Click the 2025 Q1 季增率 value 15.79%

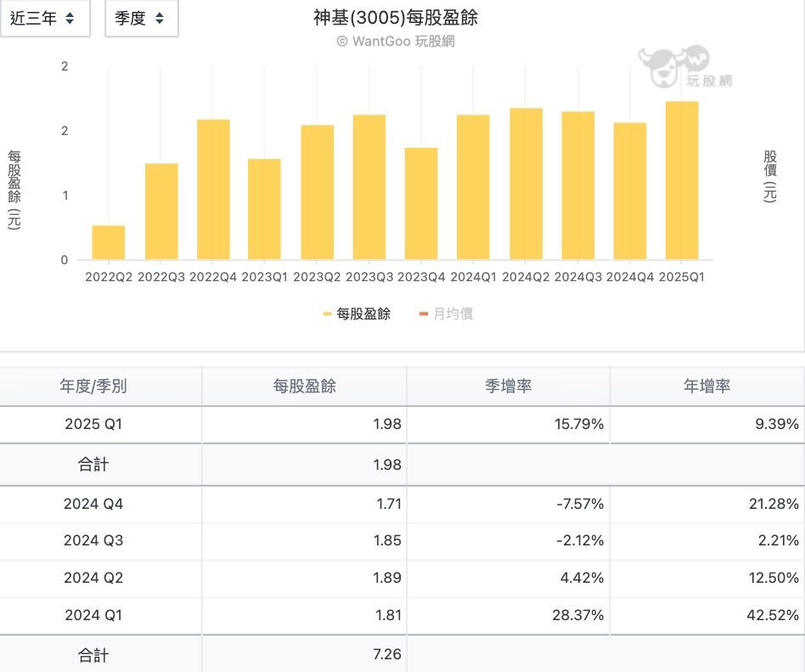[x=578, y=424]
